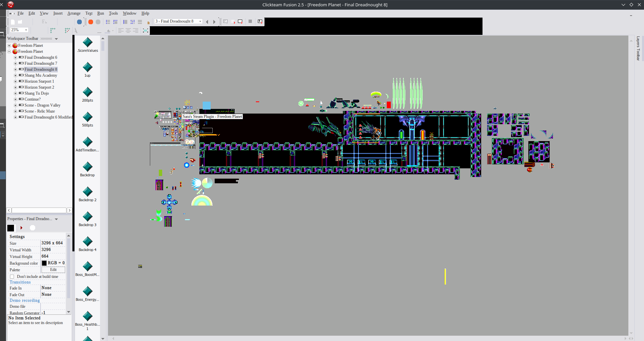Select Shang Tu Dojo in tree

point(37,93)
